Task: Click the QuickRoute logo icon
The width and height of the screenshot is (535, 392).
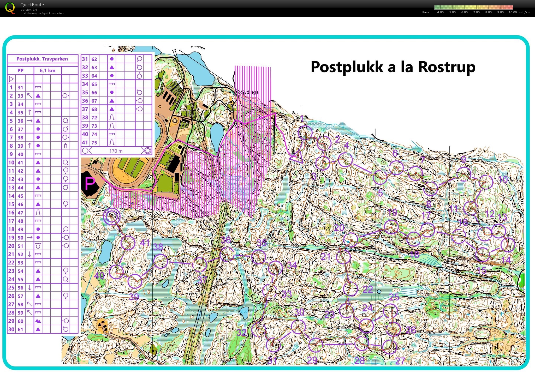Action: point(10,8)
